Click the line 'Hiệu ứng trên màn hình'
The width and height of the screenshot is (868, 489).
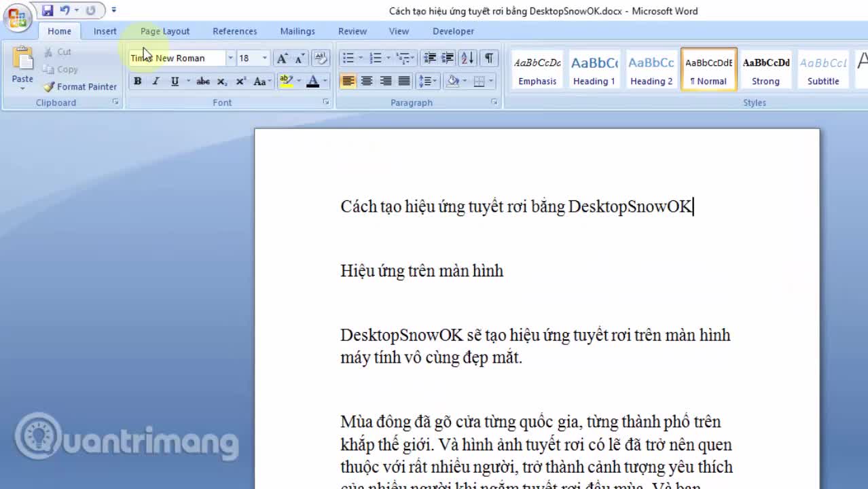coord(422,271)
